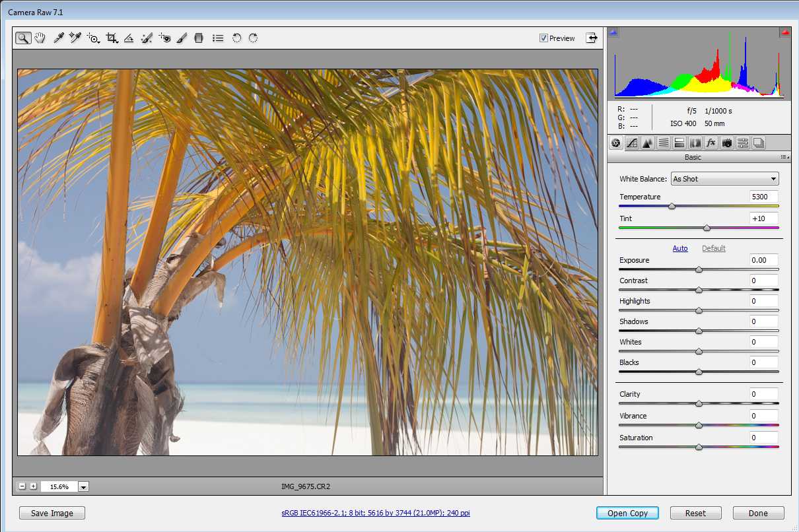Image resolution: width=799 pixels, height=532 pixels.
Task: Click the Open Copy button
Action: (x=627, y=513)
